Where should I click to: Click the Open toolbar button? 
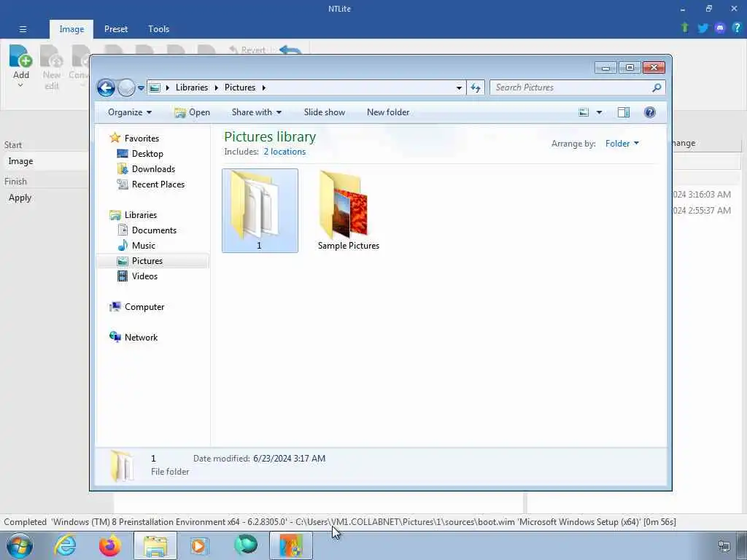click(x=192, y=112)
